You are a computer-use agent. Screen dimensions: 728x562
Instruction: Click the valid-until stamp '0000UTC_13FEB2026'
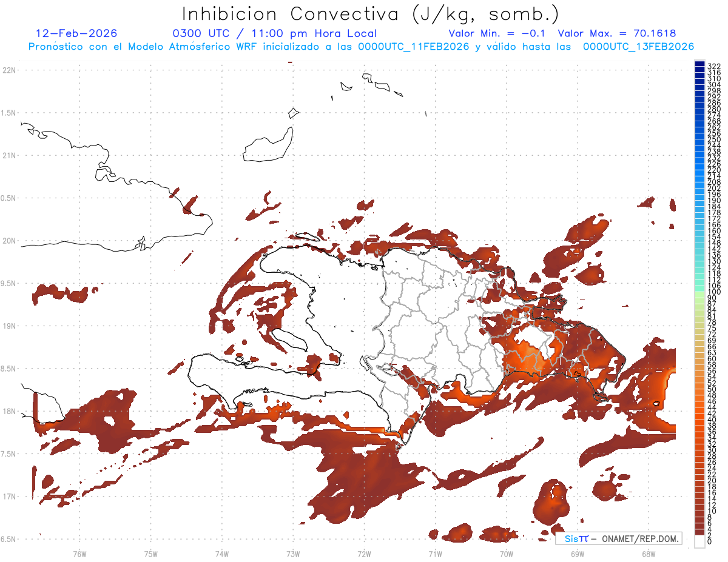(639, 46)
